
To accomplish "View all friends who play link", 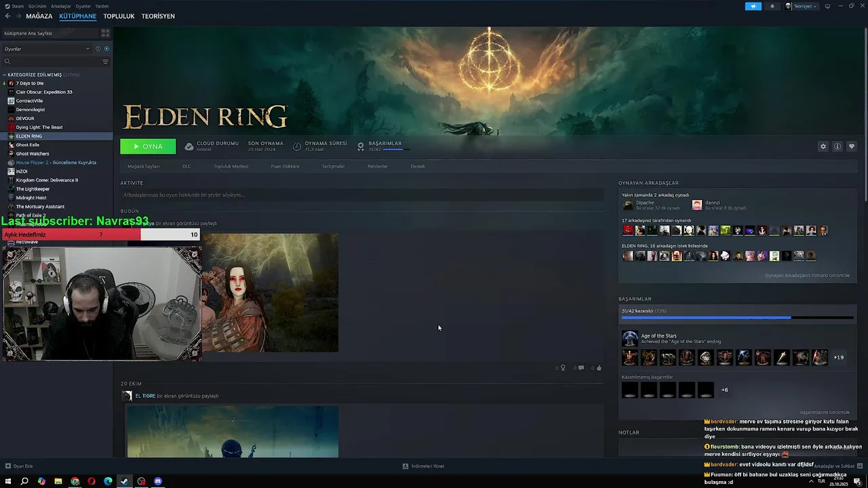I will tap(807, 275).
